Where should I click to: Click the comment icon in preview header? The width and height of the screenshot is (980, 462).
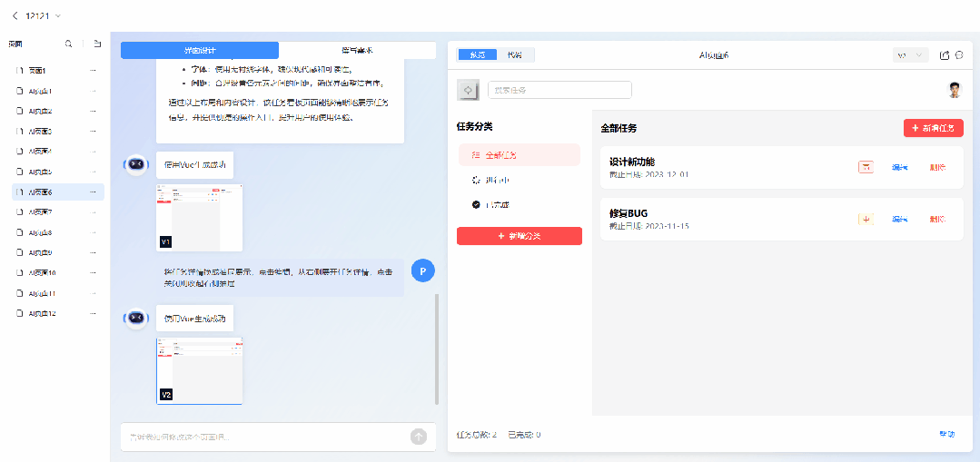coord(959,55)
